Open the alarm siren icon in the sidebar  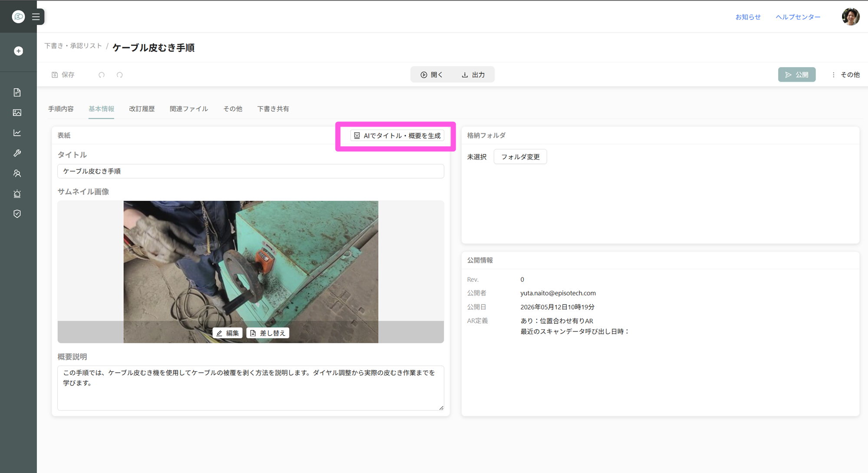point(17,194)
